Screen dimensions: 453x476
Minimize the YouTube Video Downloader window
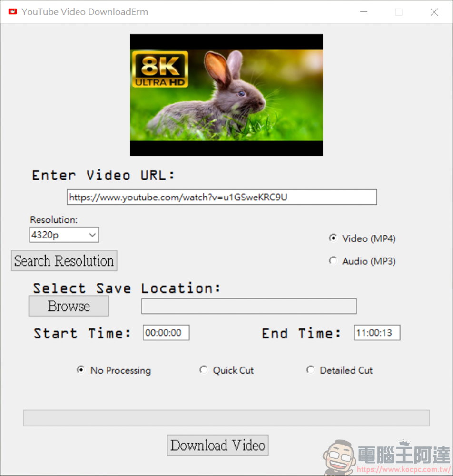(x=364, y=12)
